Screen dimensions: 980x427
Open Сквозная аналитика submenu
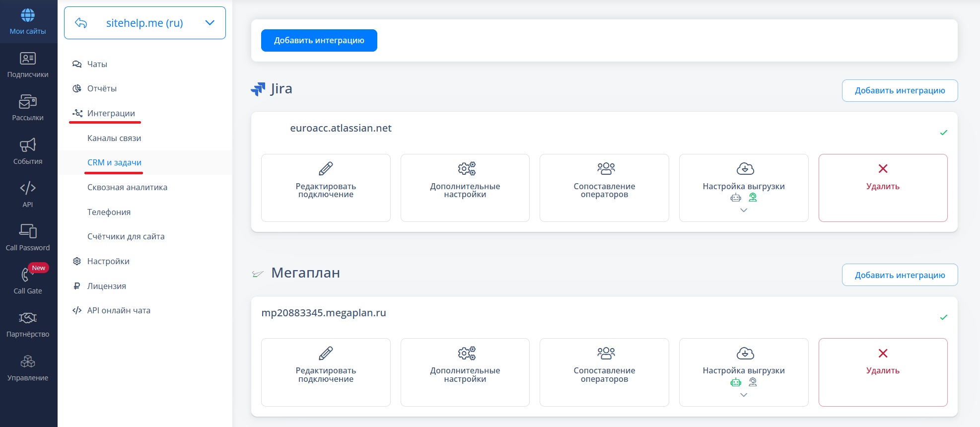[x=127, y=187]
